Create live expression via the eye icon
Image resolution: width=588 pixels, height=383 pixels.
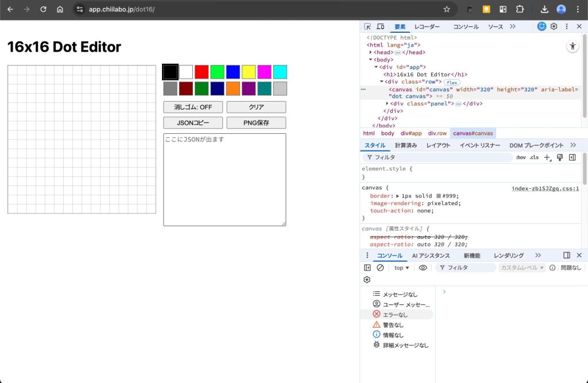[x=423, y=267]
